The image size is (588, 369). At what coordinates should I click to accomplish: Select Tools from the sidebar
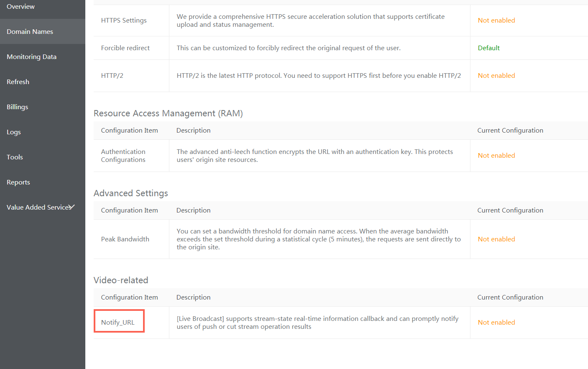pos(15,157)
